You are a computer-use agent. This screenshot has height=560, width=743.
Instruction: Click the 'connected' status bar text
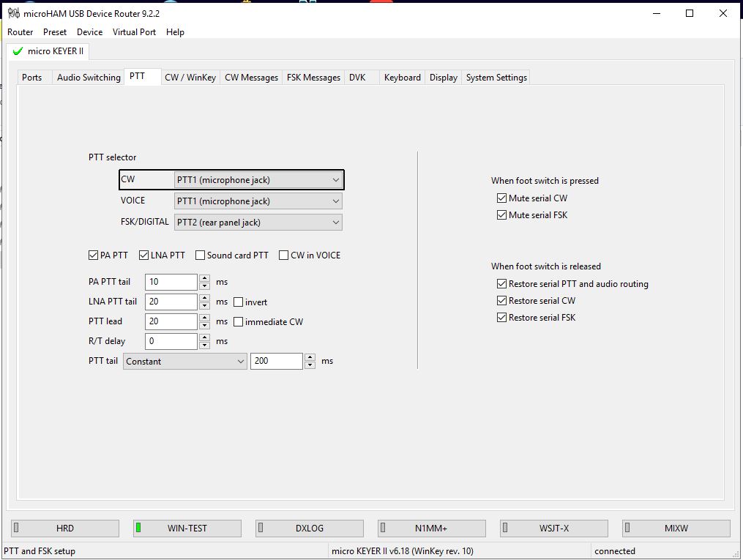point(615,551)
